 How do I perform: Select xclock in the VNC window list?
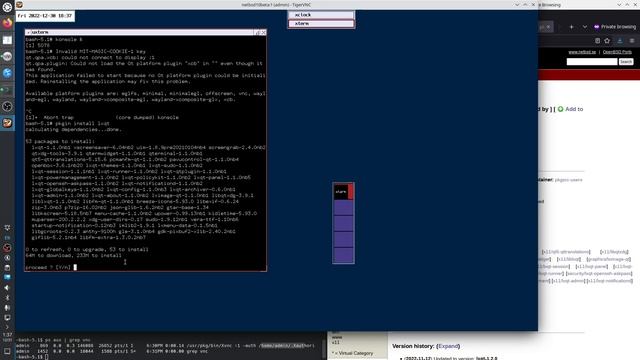pos(321,15)
